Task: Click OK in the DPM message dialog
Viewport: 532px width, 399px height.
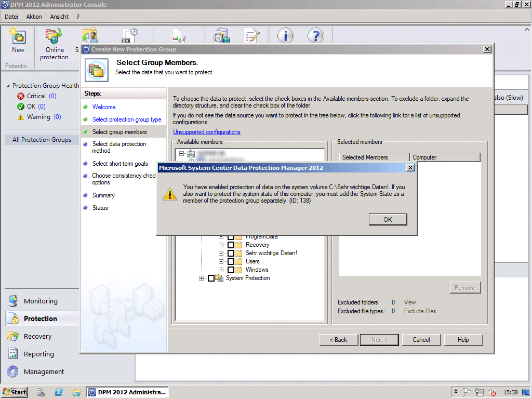Action: point(388,220)
